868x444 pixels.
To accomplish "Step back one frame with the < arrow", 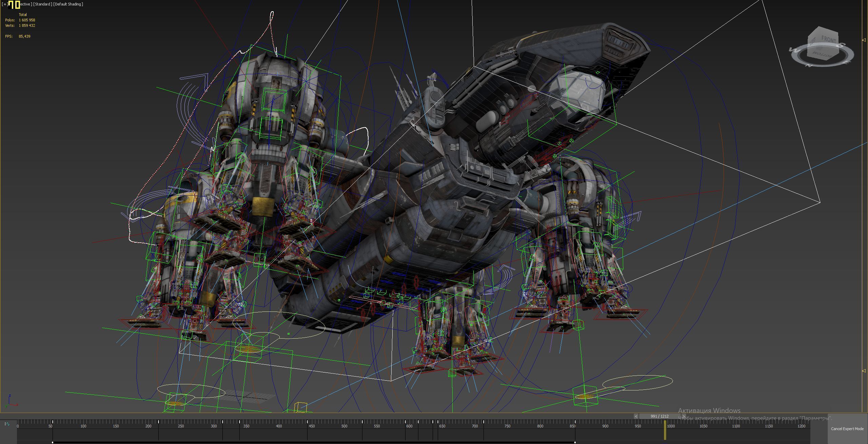I will tap(636, 416).
